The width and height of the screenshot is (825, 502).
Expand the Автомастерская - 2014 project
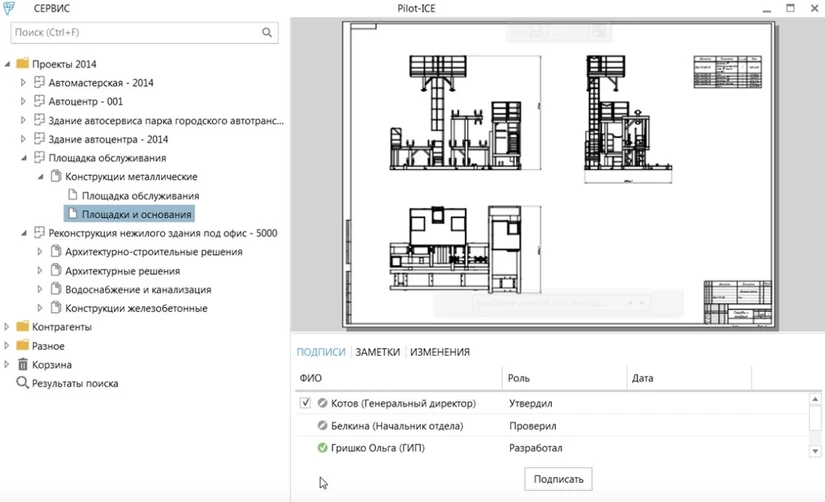tap(24, 83)
